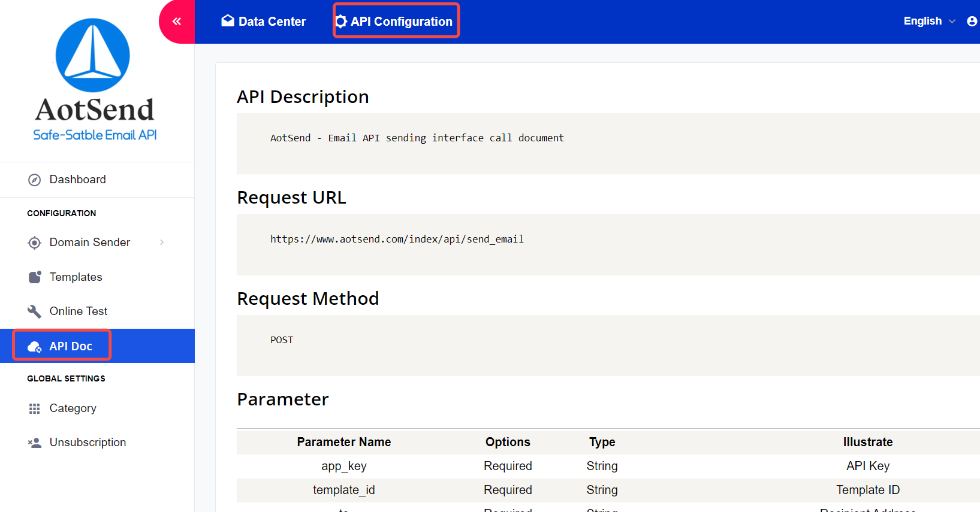Click the AotSend sailboat logo
This screenshot has width=980, height=512.
[93, 55]
